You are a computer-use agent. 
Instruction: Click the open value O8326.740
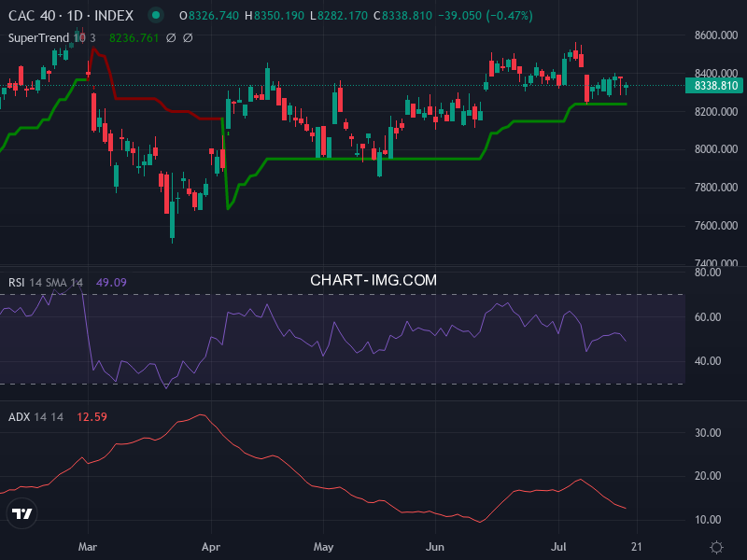click(x=208, y=16)
